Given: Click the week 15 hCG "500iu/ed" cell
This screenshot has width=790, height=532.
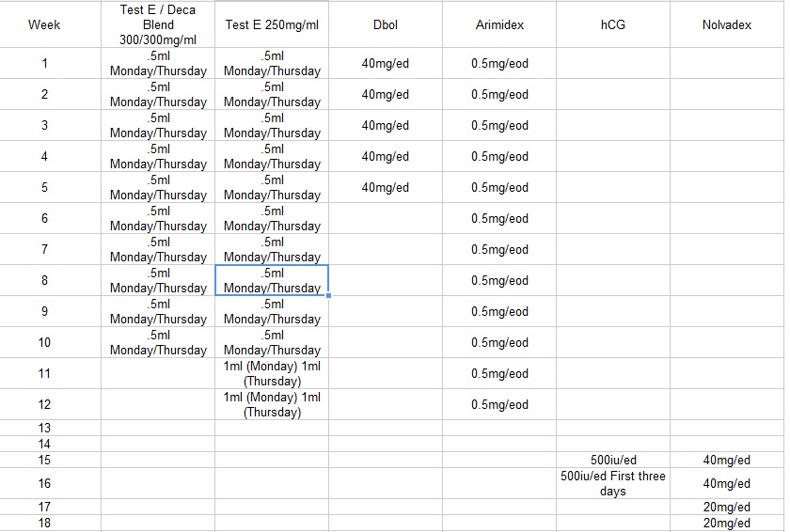Looking at the screenshot, I should click(612, 460).
